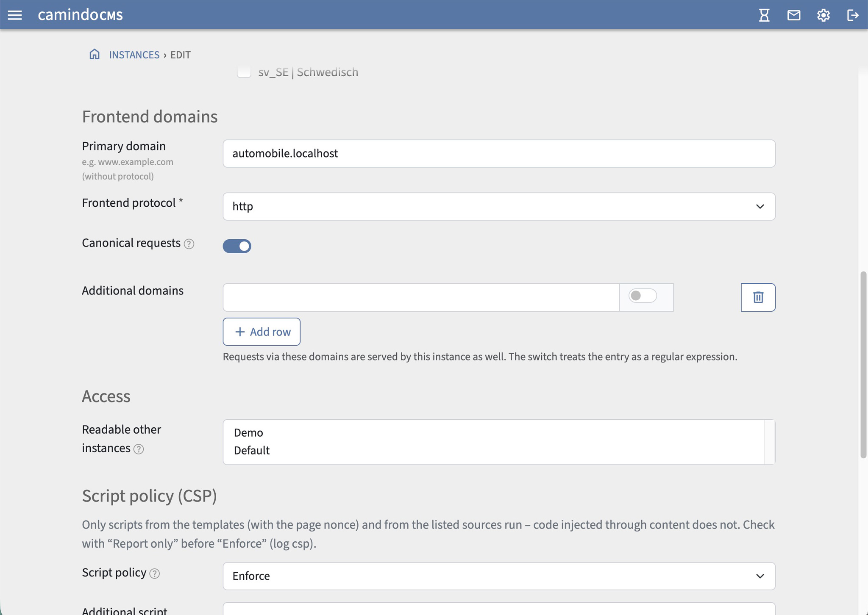The height and width of the screenshot is (615, 868).
Task: Open the hamburger navigation menu
Action: pyautogui.click(x=15, y=15)
